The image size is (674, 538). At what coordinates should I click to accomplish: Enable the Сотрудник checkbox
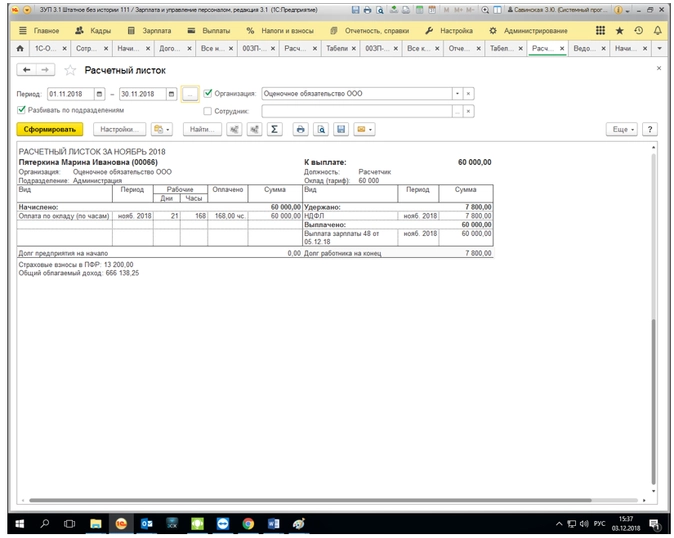(x=208, y=111)
